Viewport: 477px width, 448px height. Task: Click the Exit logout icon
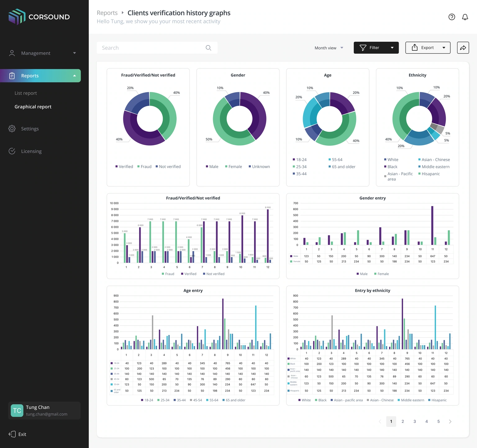tap(12, 434)
